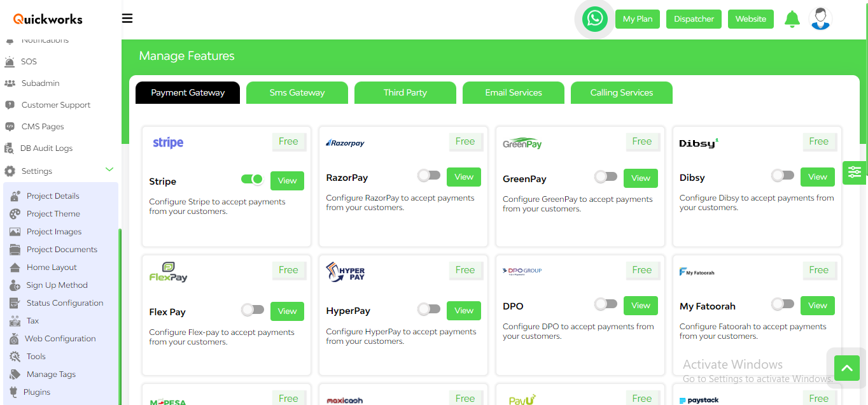Click the Project Theme palette icon

15,214
